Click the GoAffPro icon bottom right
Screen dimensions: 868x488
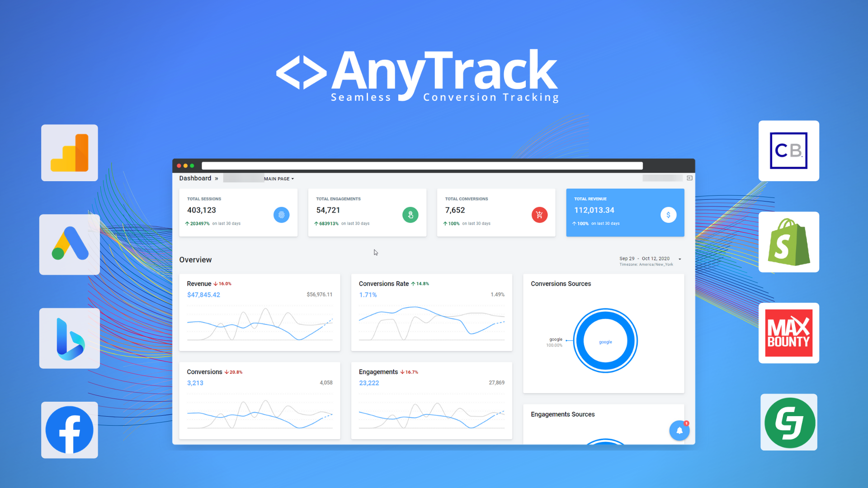pyautogui.click(x=787, y=423)
